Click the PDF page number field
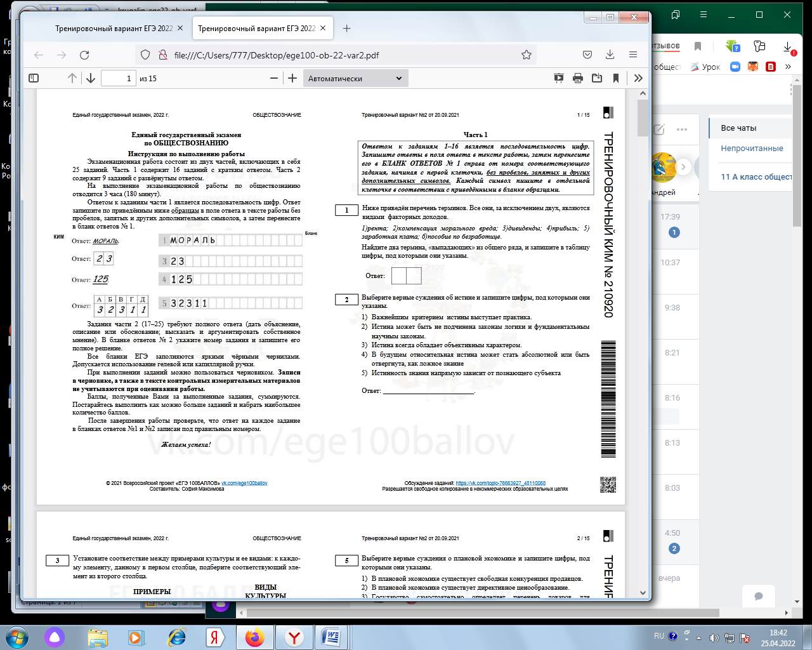The width and height of the screenshot is (812, 650). 119,78
